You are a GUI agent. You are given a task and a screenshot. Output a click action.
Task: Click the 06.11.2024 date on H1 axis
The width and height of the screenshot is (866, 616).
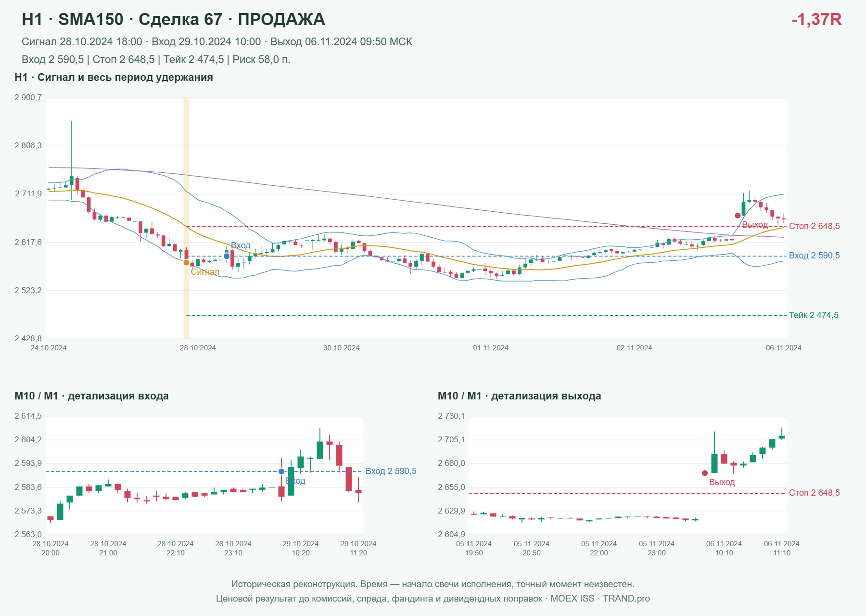[784, 348]
